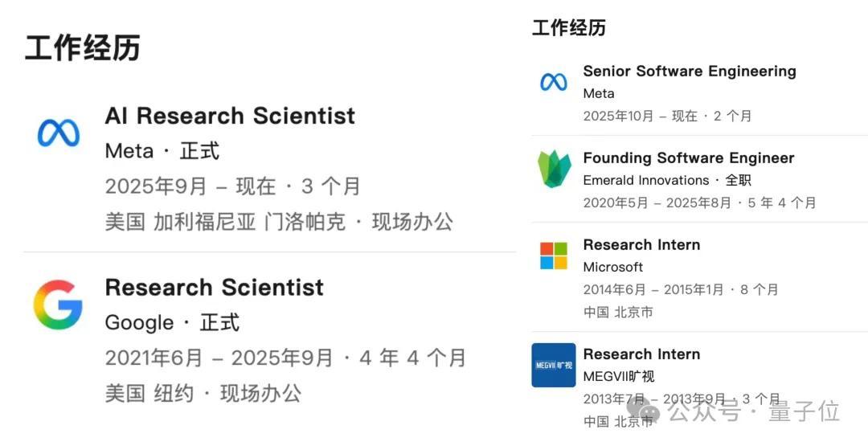Click the Meta · 正式 company text
868x446 pixels.
pyautogui.click(x=162, y=151)
